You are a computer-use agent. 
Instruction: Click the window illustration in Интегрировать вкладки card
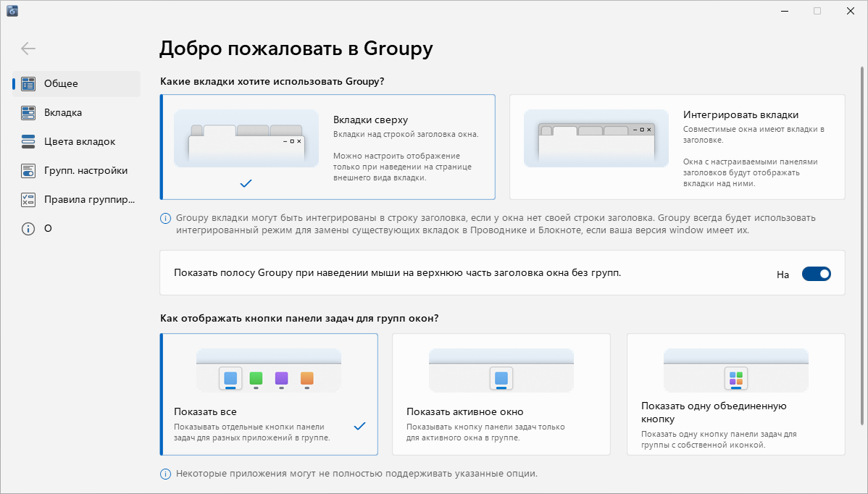tap(596, 138)
